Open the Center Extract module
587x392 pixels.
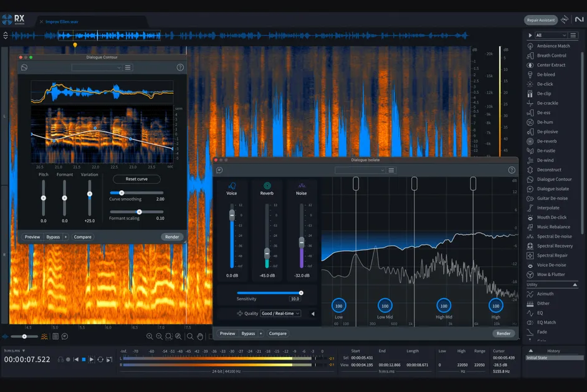[546, 65]
